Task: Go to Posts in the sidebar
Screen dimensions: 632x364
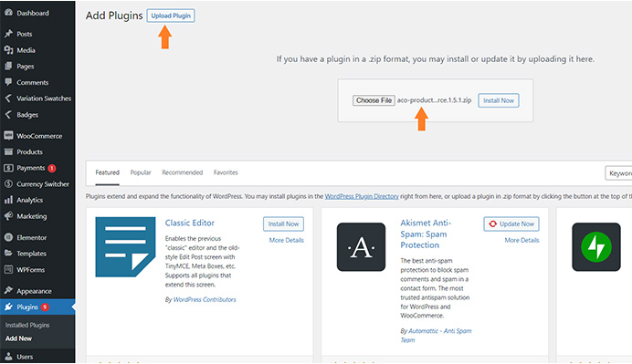Action: 24,34
